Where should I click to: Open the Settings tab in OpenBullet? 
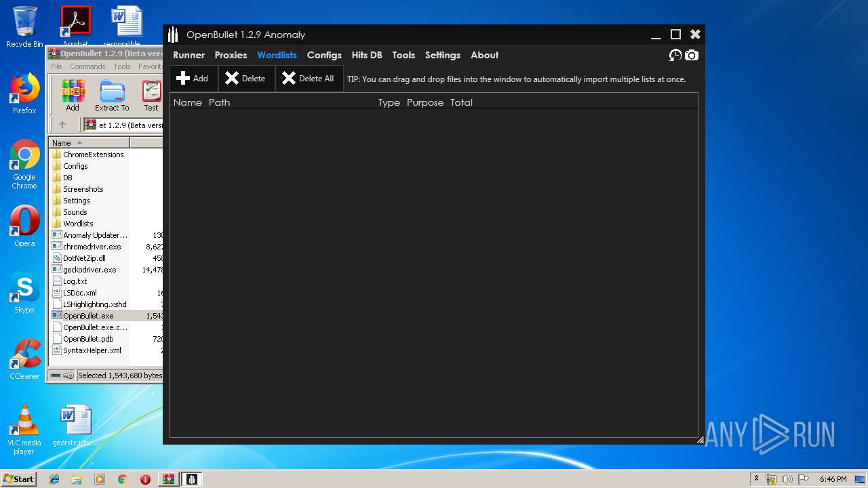tap(443, 55)
